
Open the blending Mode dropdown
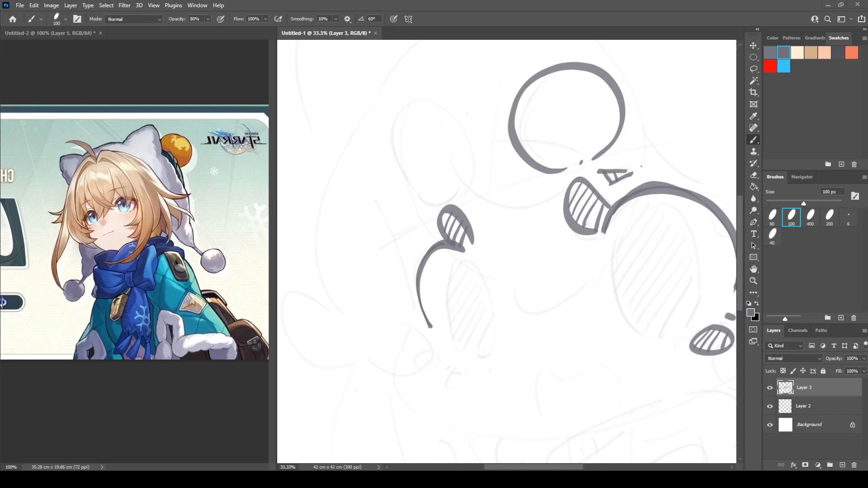tap(134, 19)
